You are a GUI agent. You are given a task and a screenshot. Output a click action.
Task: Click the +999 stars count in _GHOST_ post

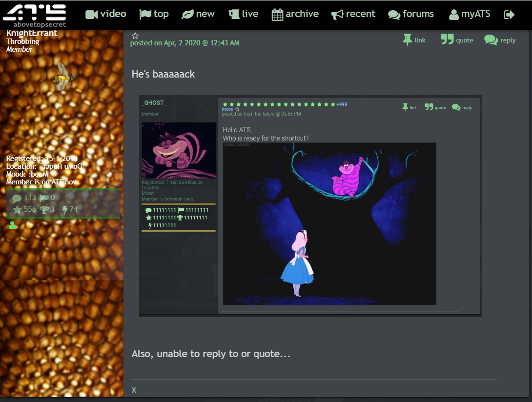(342, 104)
